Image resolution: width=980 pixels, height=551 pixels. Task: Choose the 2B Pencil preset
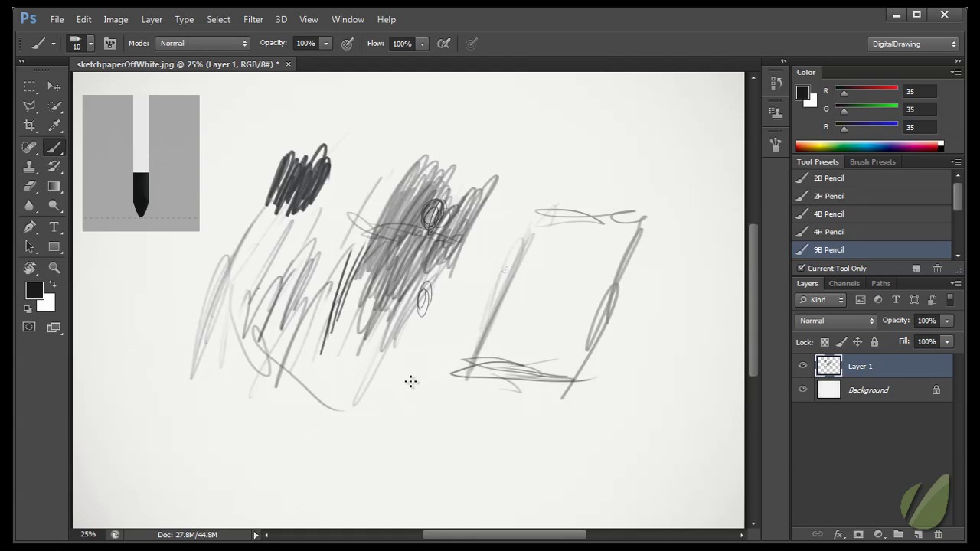872,178
